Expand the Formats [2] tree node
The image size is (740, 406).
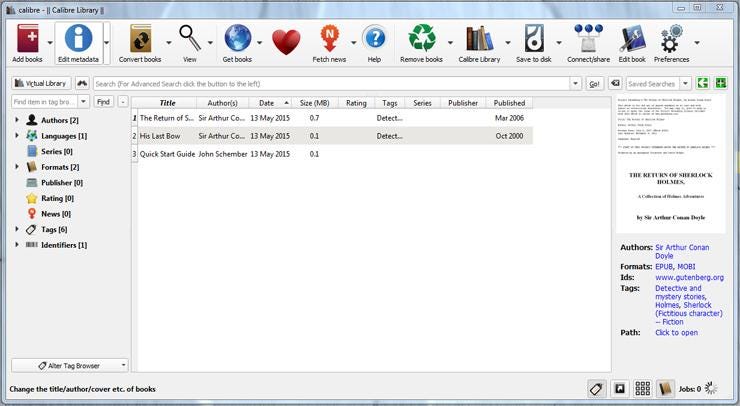click(17, 167)
